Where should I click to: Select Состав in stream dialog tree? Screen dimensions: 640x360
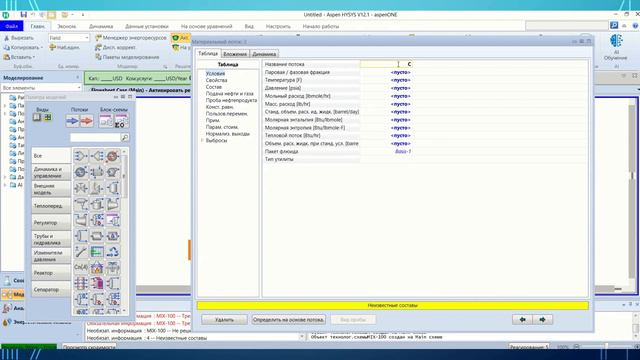point(213,87)
